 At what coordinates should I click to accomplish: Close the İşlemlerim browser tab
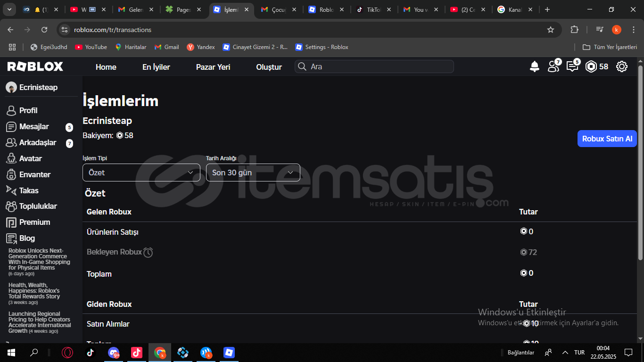click(x=246, y=9)
